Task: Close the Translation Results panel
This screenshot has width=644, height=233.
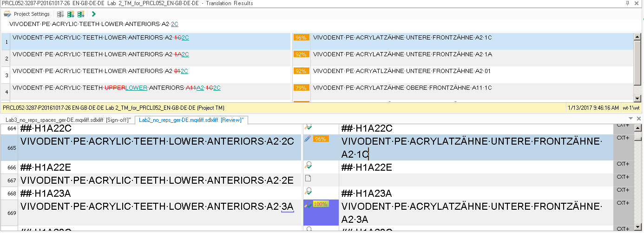Action: pyautogui.click(x=637, y=3)
